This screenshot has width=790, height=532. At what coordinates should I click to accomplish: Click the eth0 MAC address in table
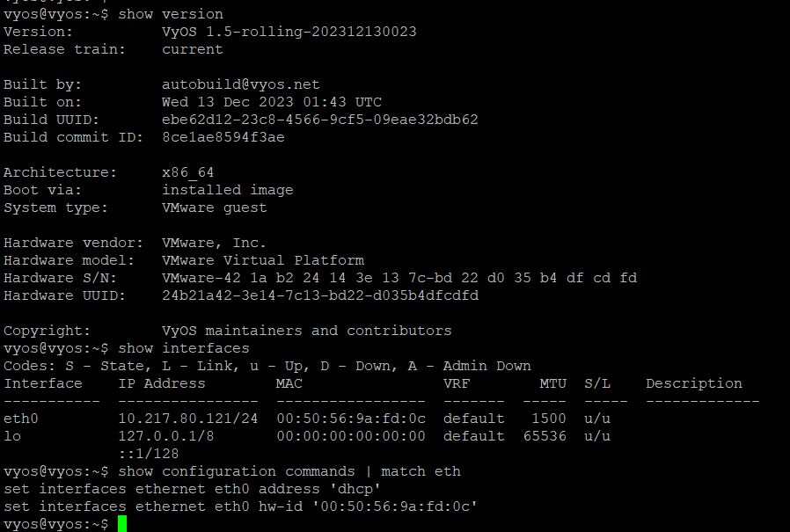coord(350,419)
